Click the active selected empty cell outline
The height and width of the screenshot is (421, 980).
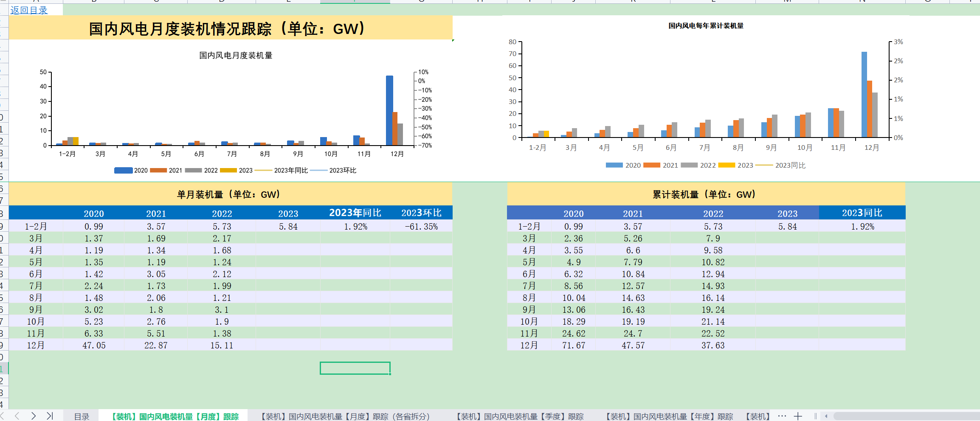pos(355,368)
